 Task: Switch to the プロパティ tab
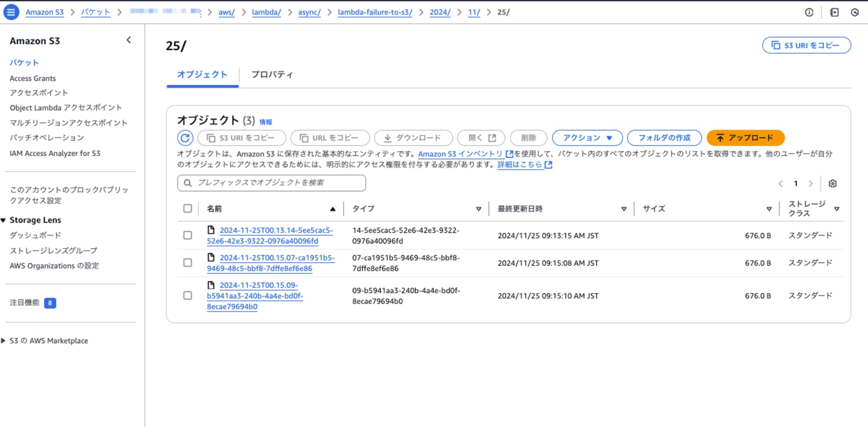(272, 75)
